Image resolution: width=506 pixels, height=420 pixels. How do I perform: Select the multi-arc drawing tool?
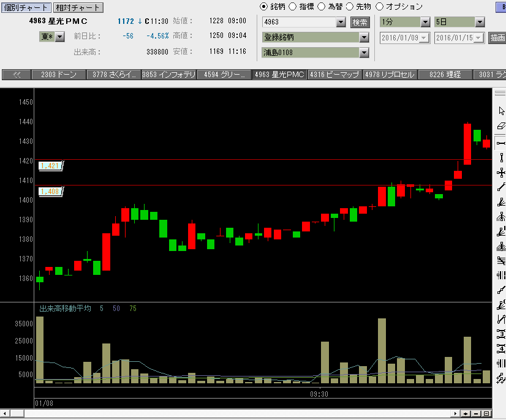[501, 247]
